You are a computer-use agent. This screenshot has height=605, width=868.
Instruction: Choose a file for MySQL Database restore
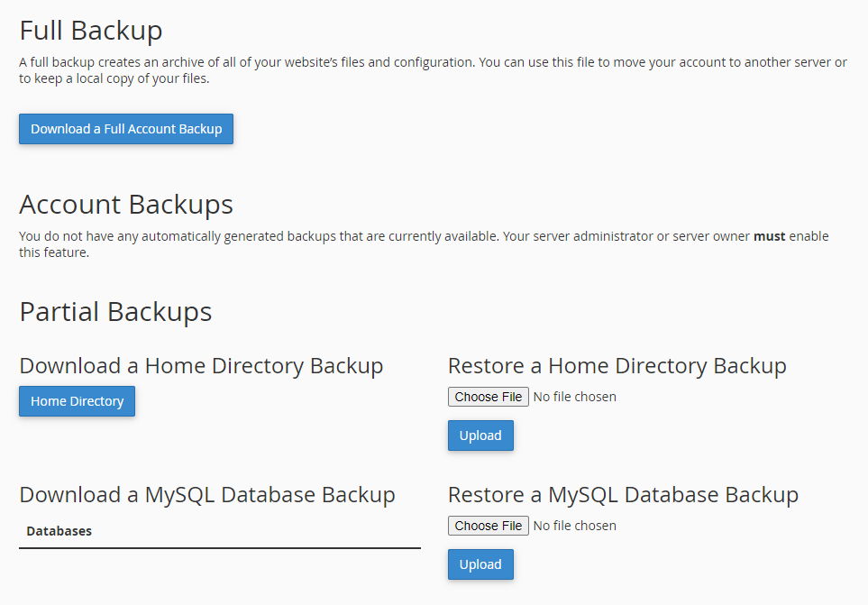coord(488,526)
